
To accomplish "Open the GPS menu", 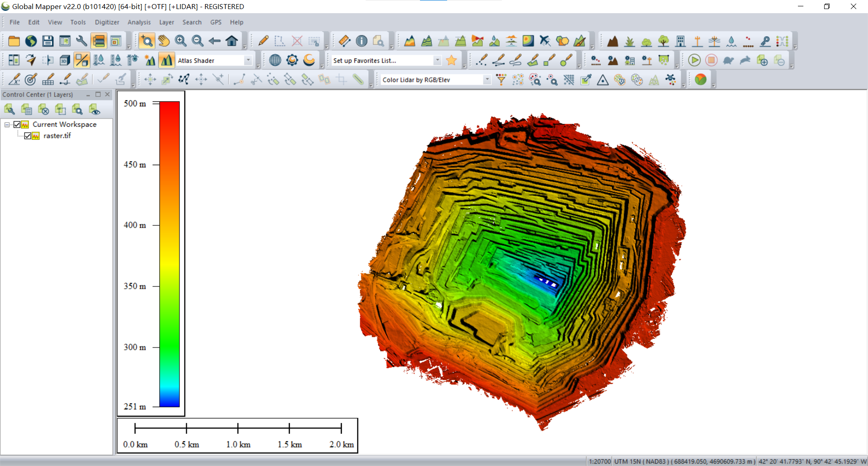I will pyautogui.click(x=216, y=22).
